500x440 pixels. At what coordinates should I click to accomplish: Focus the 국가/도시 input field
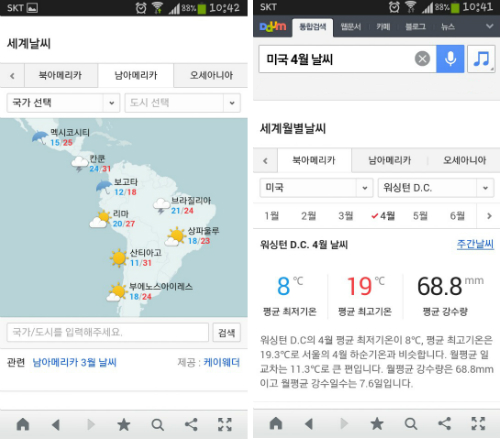point(108,332)
